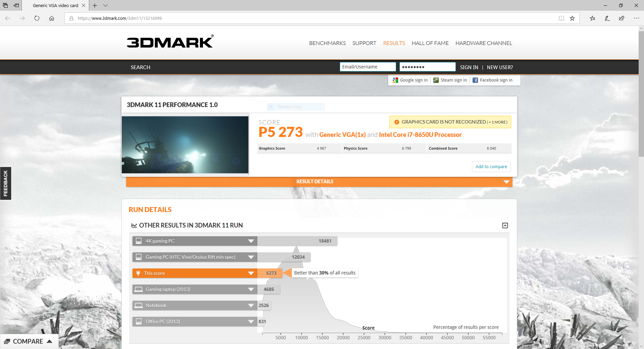Image resolution: width=644 pixels, height=349 pixels.
Task: Open reading view book icon
Action: [561, 18]
